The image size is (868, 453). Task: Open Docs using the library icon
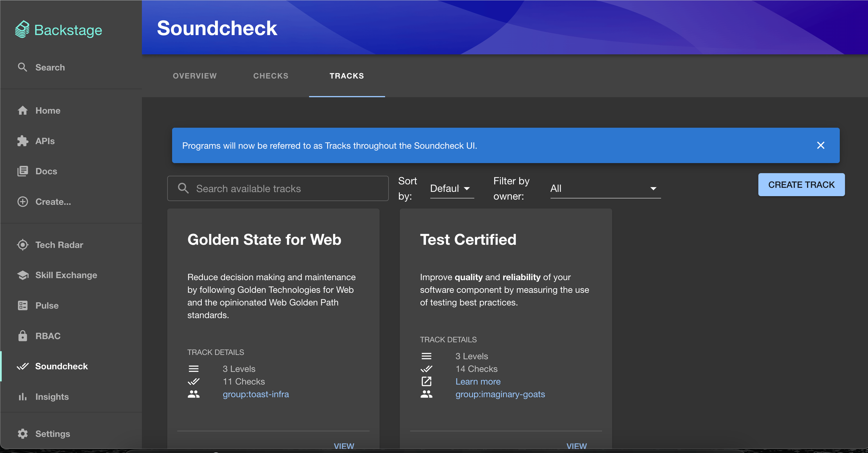click(22, 171)
